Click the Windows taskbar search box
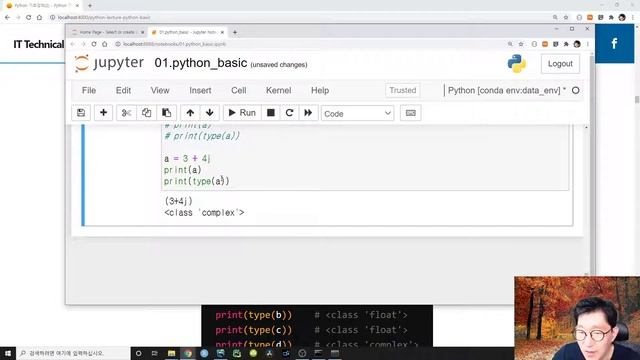The width and height of the screenshot is (640, 360). coord(73,353)
